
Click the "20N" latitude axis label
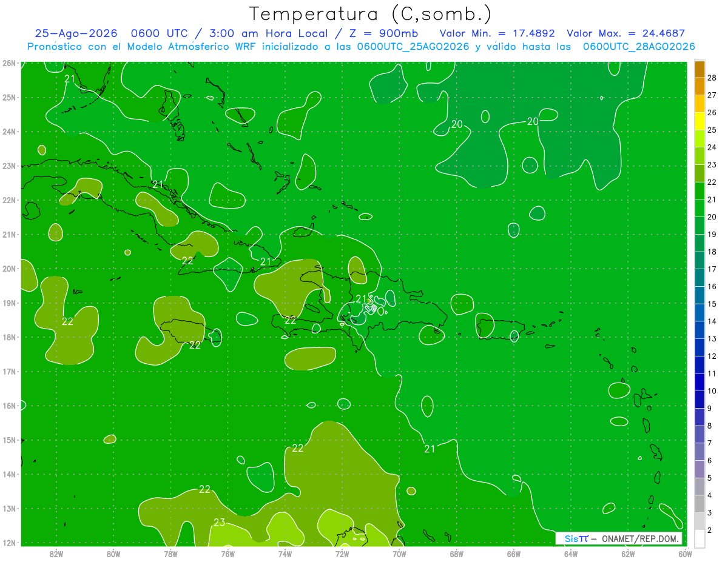pos(8,269)
